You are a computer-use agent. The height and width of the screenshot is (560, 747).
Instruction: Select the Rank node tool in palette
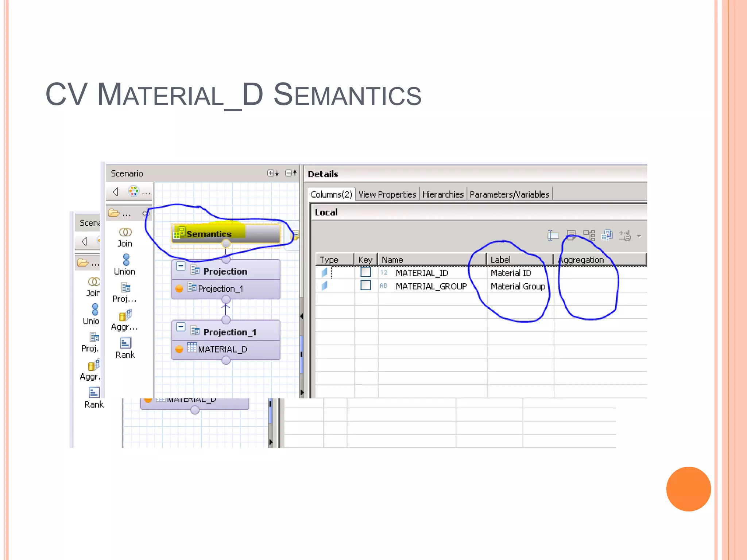click(x=125, y=349)
